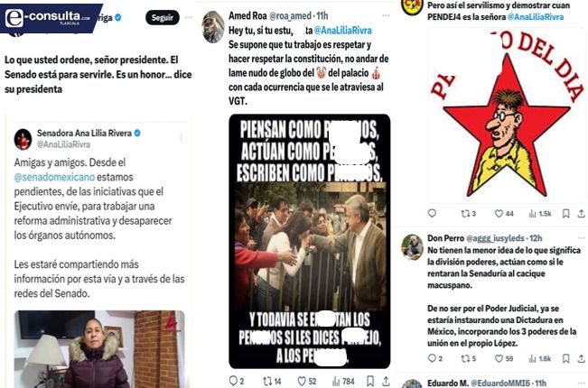The height and width of the screenshot is (388, 588).
Task: Open Amed Roa's profile picture
Action: click(x=212, y=27)
